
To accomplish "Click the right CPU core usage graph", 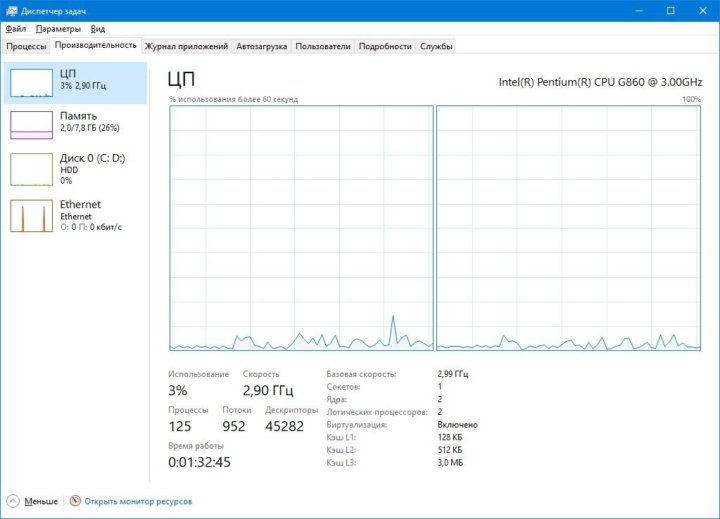I will (x=568, y=228).
